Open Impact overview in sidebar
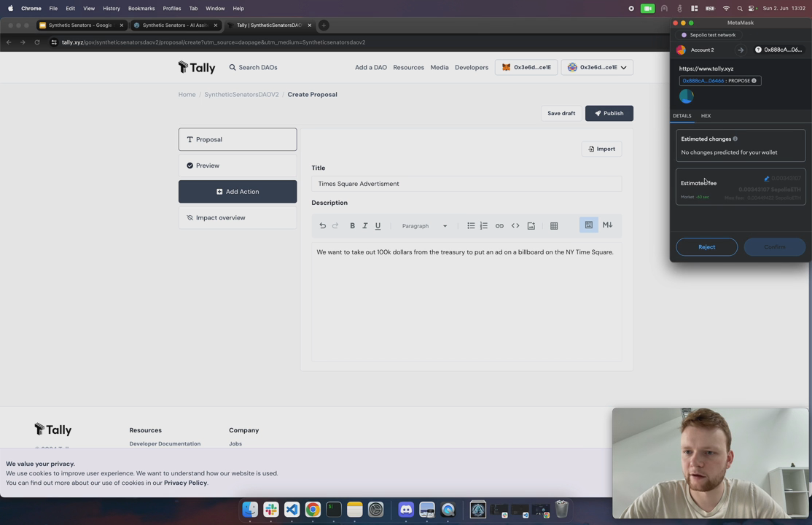Viewport: 812px width, 525px height. [x=238, y=218]
